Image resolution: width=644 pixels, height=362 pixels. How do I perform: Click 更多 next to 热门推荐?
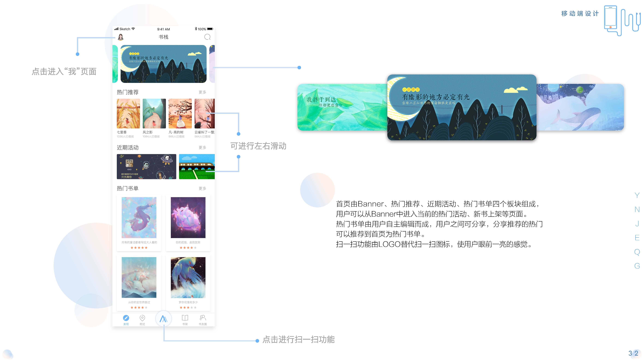(202, 92)
